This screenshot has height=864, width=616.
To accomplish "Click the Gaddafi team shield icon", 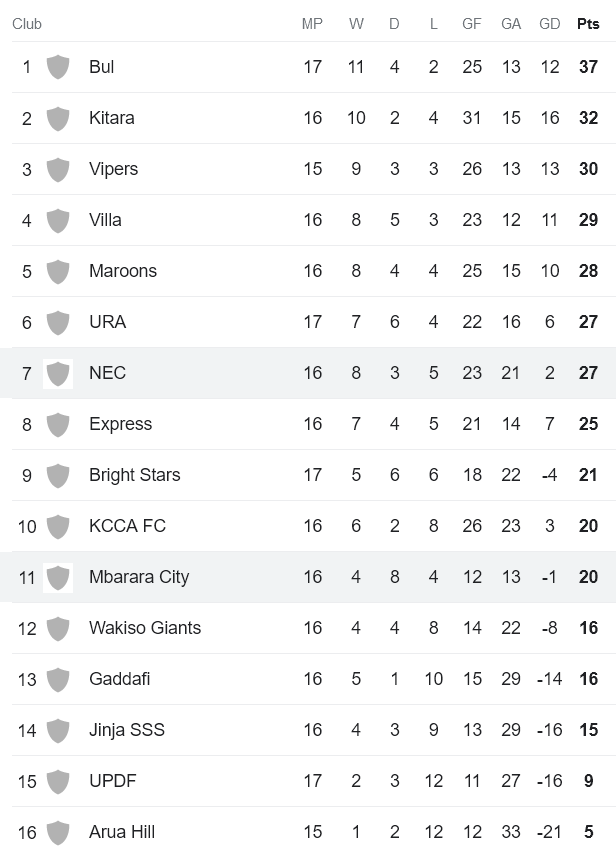I will coord(58,679).
